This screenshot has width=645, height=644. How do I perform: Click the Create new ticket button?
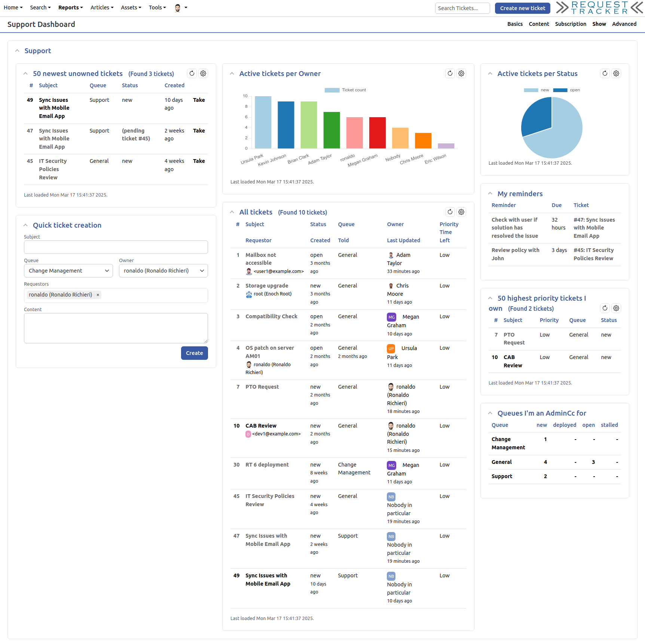(x=523, y=8)
